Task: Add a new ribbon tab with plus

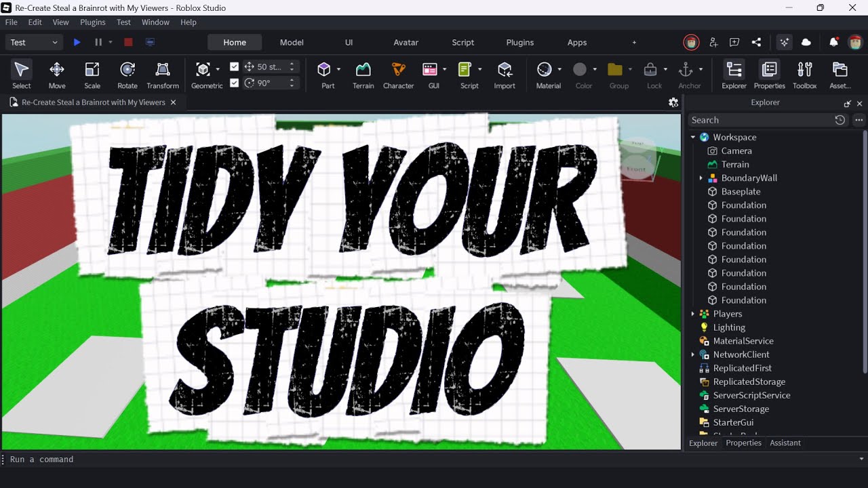Action: point(634,42)
